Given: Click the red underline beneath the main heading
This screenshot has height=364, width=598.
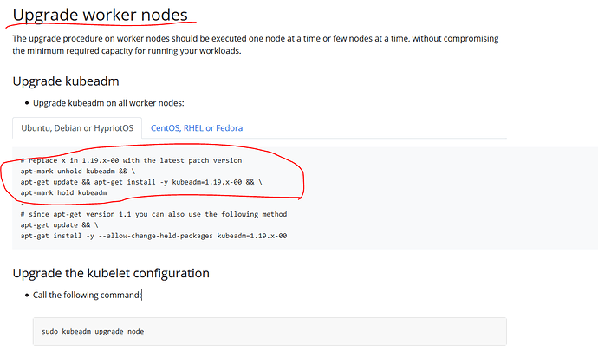Looking at the screenshot, I should [x=104, y=29].
